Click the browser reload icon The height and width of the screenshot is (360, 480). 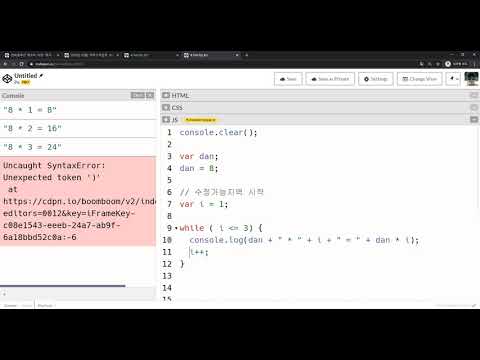coord(21,64)
